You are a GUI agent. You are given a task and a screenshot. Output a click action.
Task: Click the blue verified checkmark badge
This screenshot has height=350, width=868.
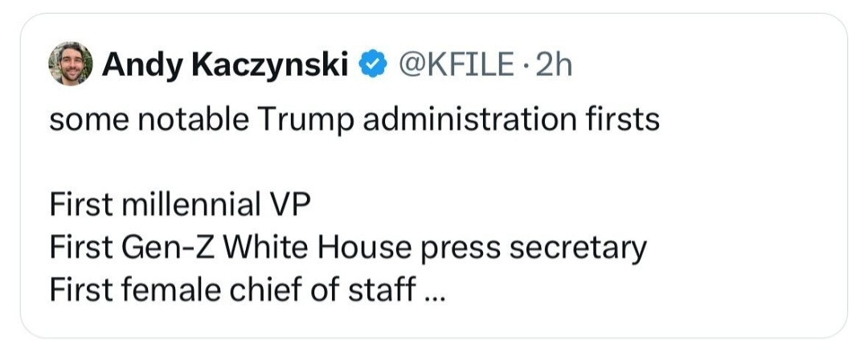coord(373,65)
